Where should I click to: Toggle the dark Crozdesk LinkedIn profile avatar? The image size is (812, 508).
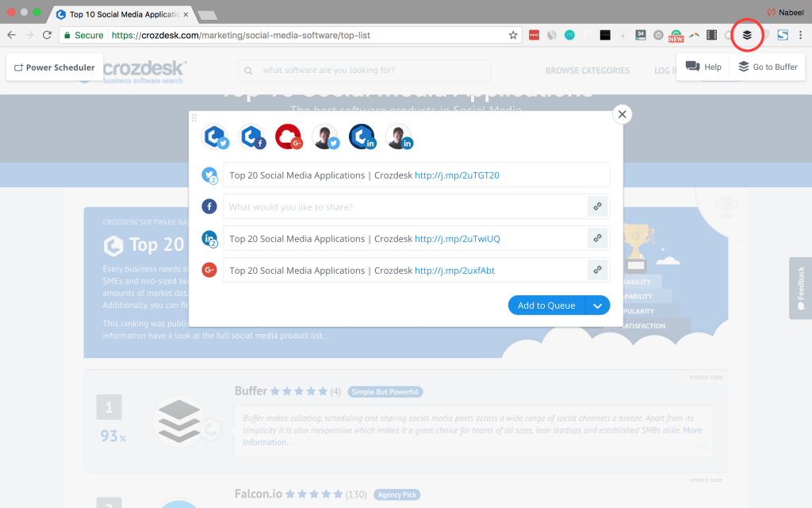362,137
